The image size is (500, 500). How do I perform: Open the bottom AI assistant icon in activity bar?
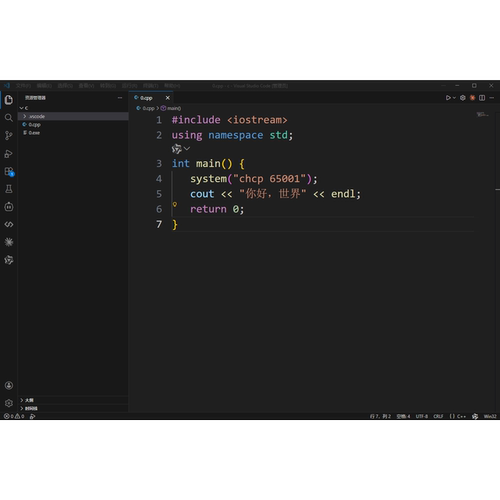pyautogui.click(x=9, y=260)
